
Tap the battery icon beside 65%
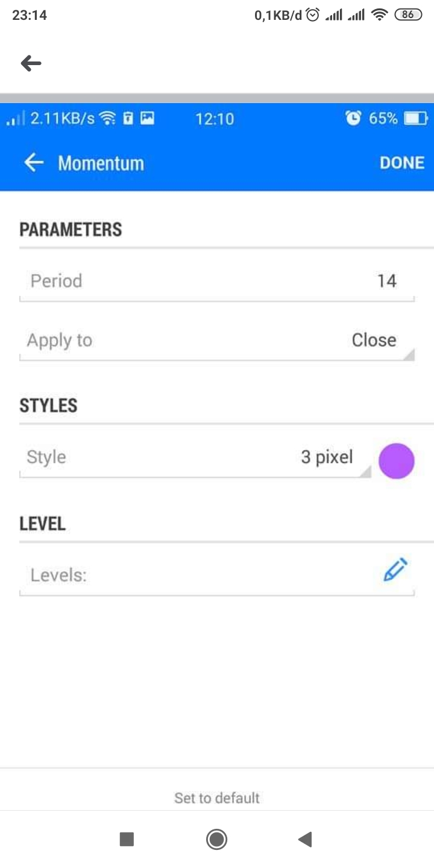click(415, 118)
